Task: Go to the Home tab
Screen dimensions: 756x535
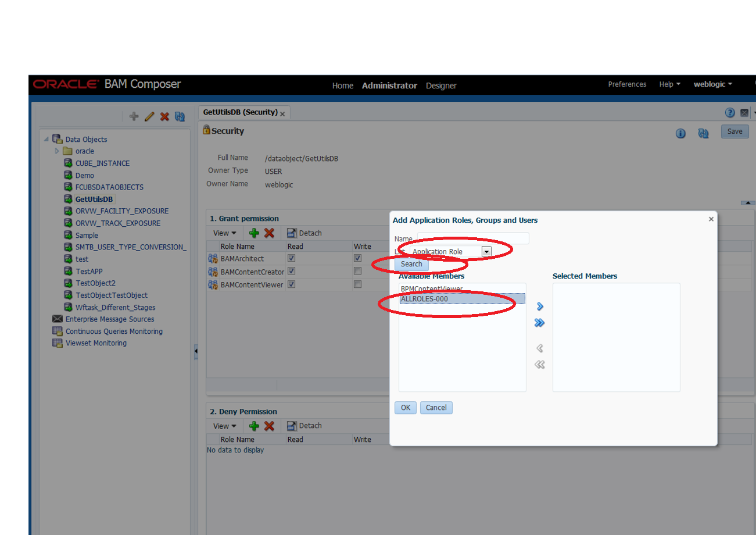Action: click(343, 85)
